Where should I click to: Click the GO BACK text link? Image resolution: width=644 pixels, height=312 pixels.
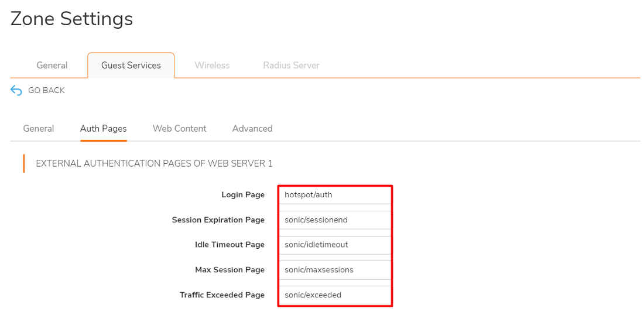[46, 91]
